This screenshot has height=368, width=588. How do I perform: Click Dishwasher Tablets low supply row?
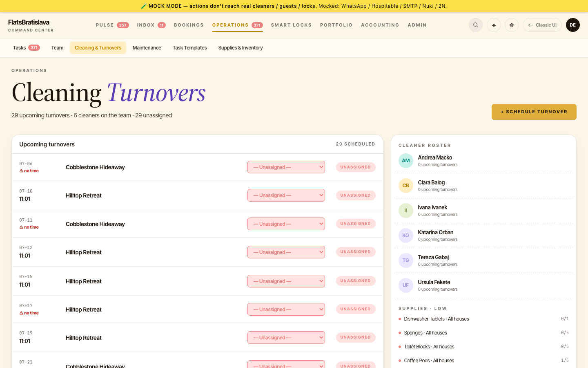point(483,319)
